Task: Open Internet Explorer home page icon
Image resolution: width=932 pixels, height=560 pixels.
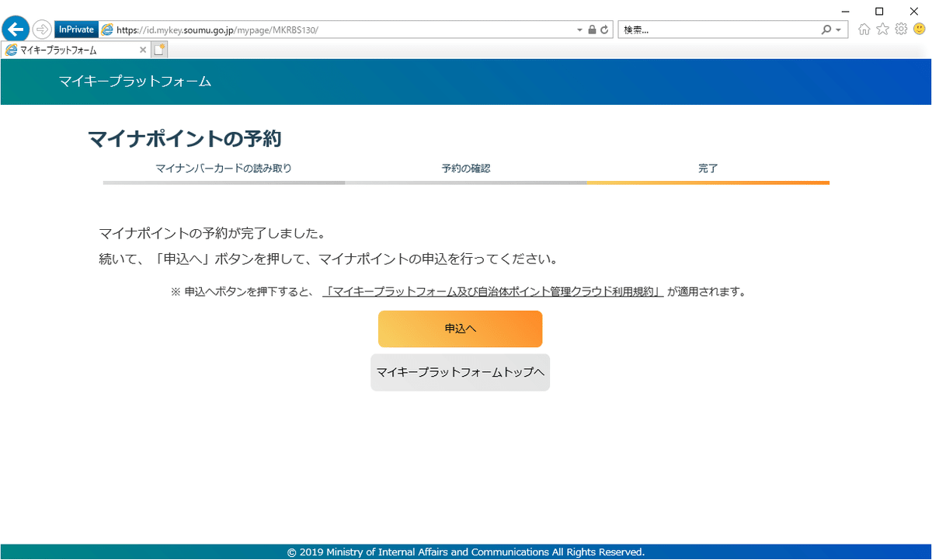Action: (864, 29)
